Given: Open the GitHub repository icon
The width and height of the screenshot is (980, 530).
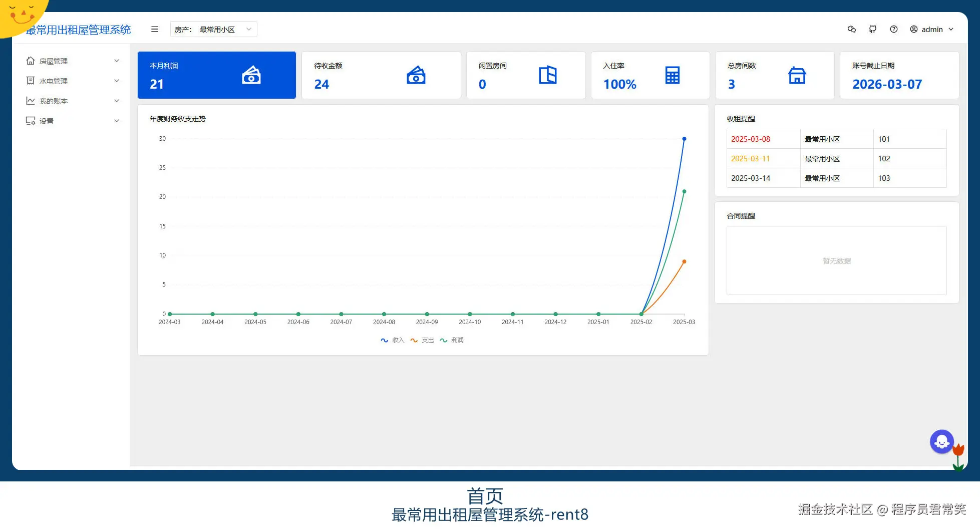Looking at the screenshot, I should tap(873, 29).
